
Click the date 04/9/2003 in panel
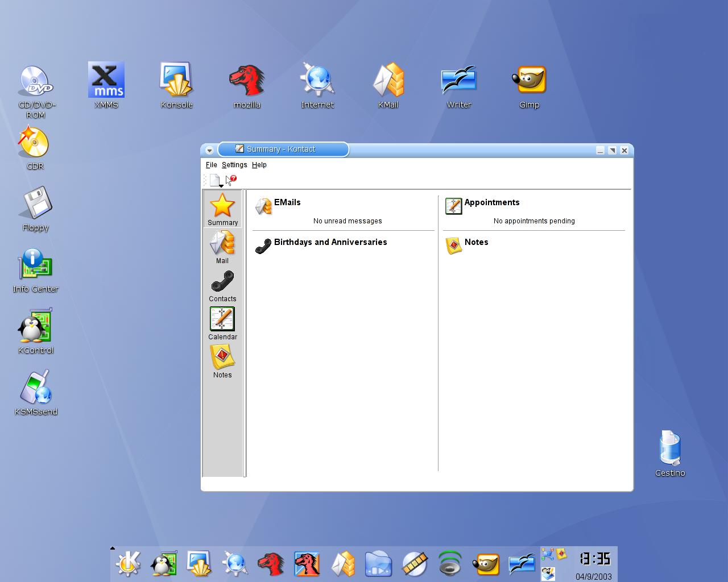click(594, 576)
